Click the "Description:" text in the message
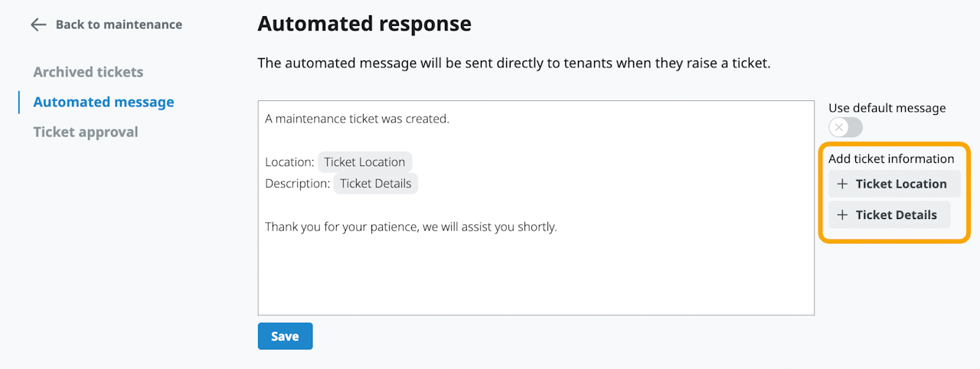This screenshot has width=980, height=369. pyautogui.click(x=297, y=184)
